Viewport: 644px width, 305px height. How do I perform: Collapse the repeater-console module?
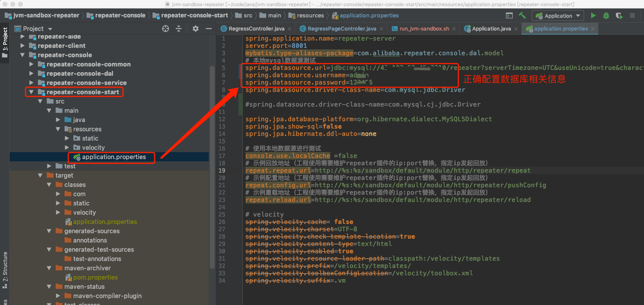(x=22, y=55)
